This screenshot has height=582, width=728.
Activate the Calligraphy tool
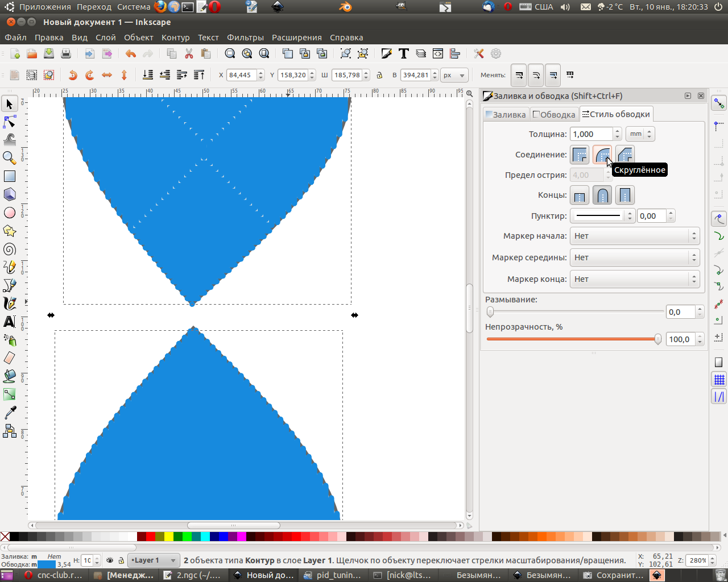pos(10,304)
